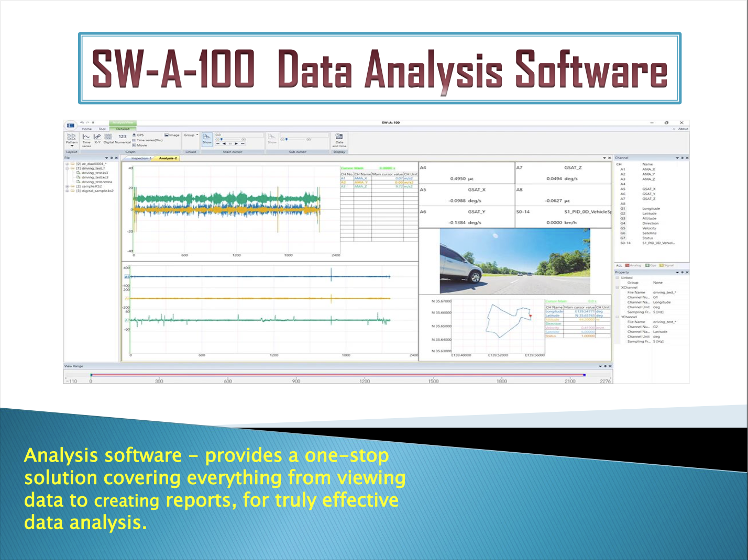The width and height of the screenshot is (748, 560).
Task: Expand the [0] ac_dual0004 file node
Action: coord(67,164)
